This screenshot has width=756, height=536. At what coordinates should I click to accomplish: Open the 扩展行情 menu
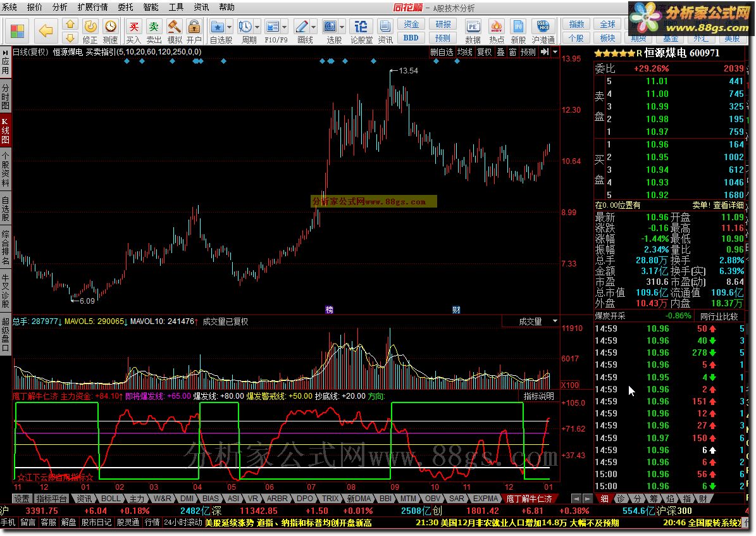(x=92, y=7)
